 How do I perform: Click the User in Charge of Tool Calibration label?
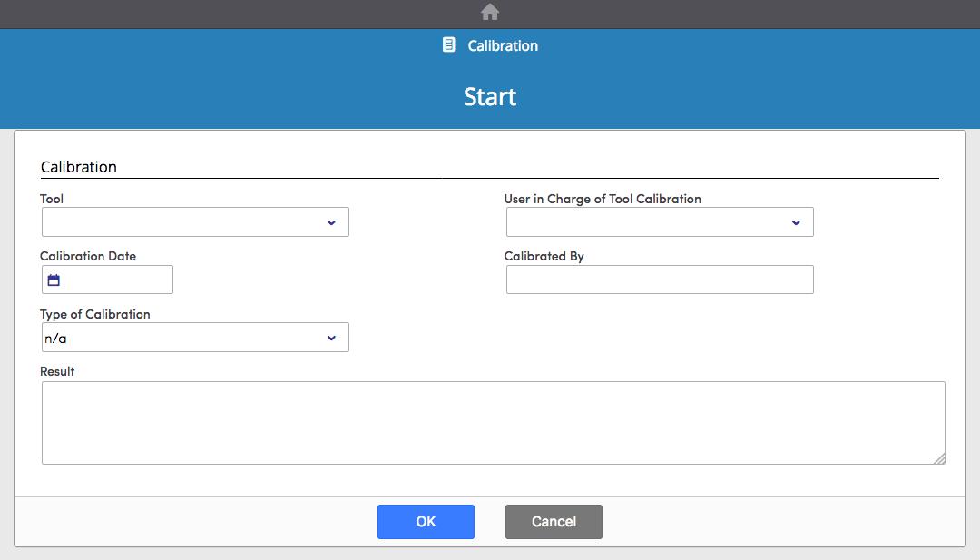pos(603,199)
